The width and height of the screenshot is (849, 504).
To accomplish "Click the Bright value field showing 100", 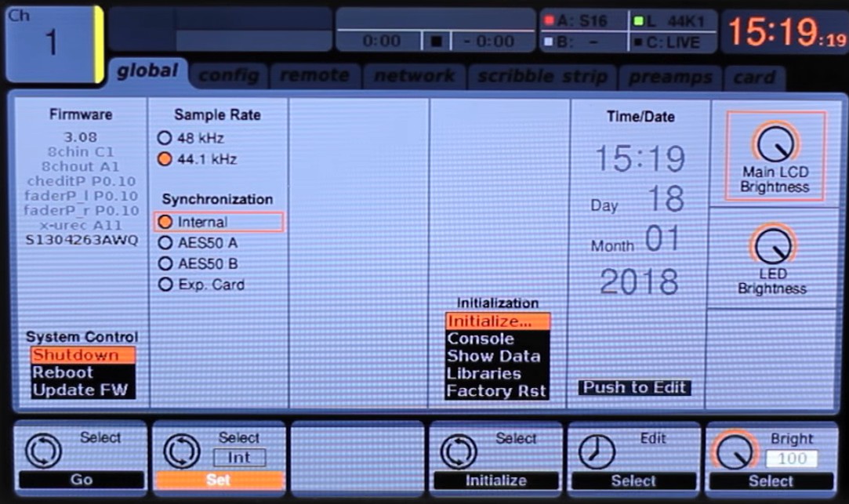I will tap(791, 459).
